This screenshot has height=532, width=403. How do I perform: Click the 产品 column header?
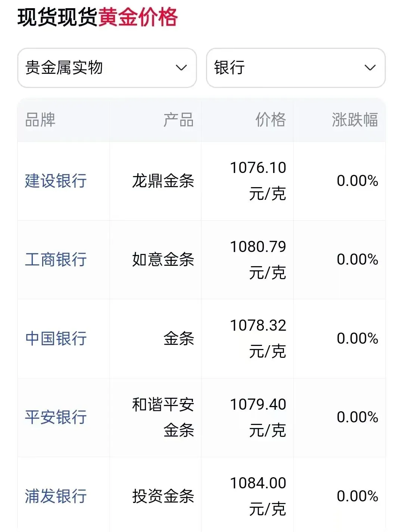[x=178, y=120]
